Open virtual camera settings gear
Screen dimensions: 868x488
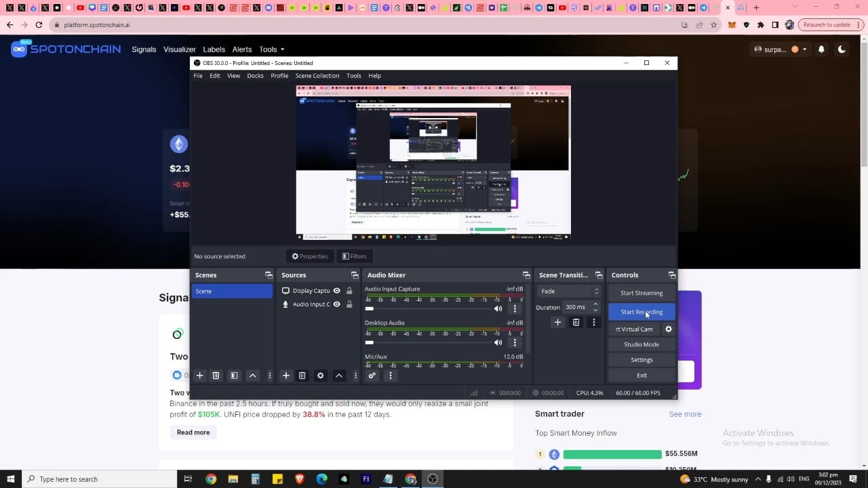pos(669,329)
